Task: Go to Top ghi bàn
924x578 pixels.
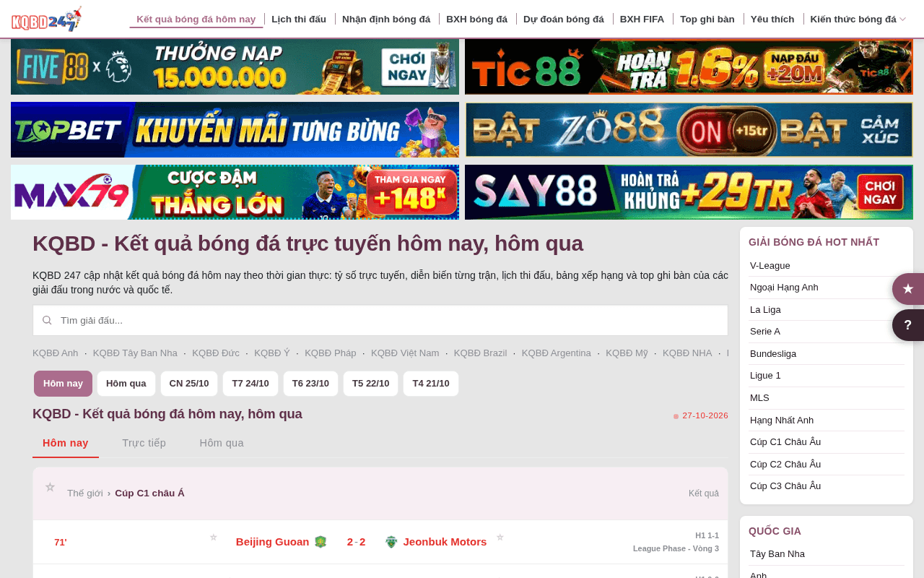Action: tap(707, 19)
